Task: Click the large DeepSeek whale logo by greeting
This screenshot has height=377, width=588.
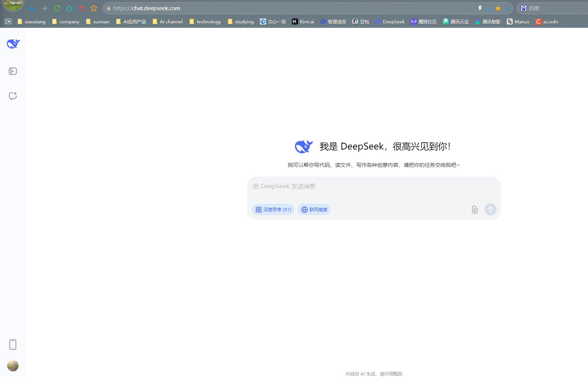Action: coord(304,146)
